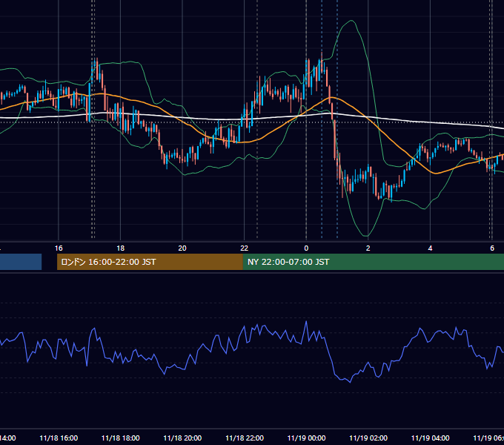Click the '20' hour label on upper axis
The height and width of the screenshot is (445, 504).
182,248
